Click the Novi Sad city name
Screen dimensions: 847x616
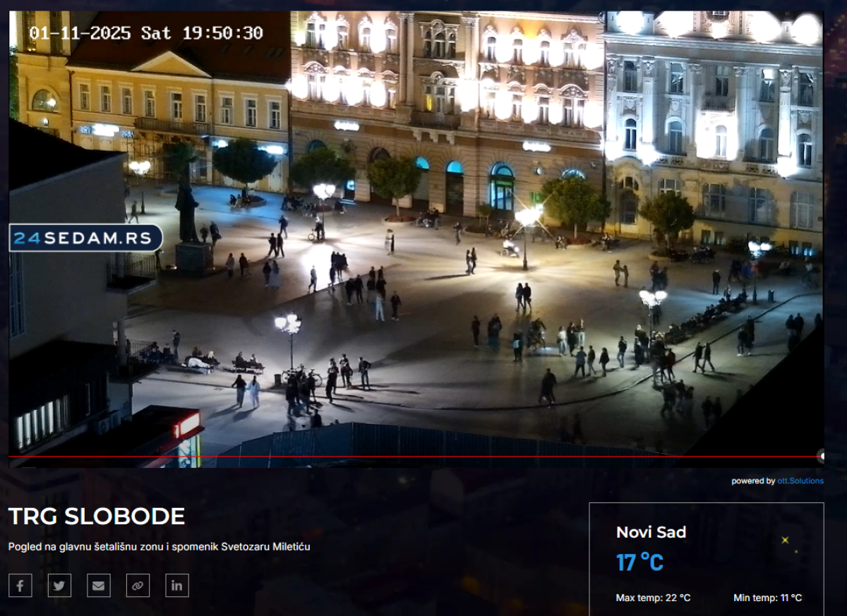(651, 532)
